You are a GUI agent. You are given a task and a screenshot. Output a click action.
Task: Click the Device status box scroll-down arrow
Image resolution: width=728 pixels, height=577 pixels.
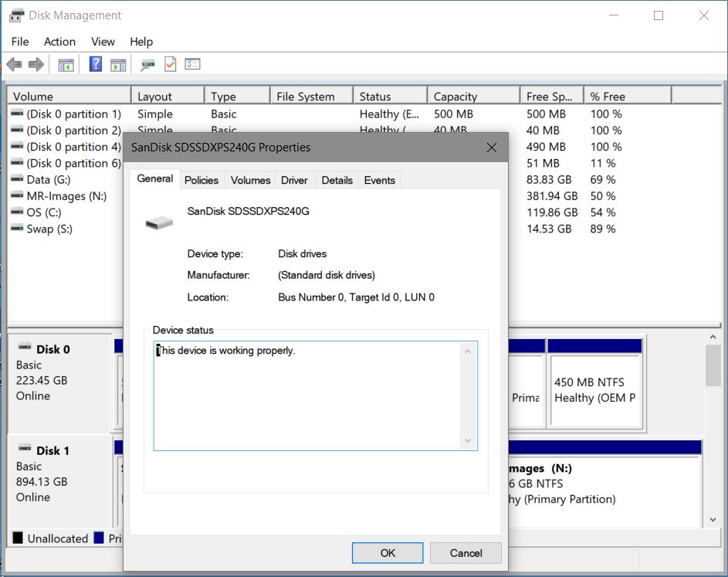468,440
